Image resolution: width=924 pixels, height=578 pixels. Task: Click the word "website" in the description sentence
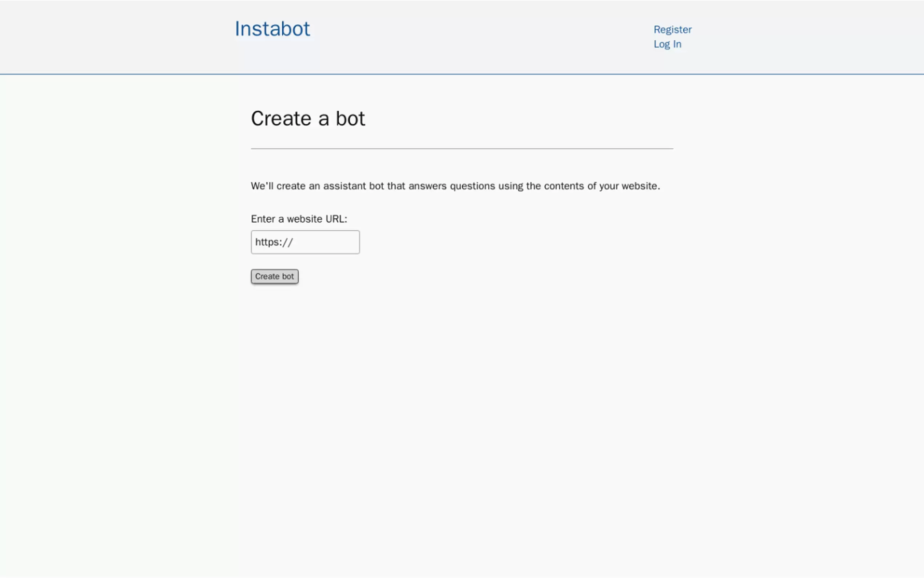click(639, 186)
